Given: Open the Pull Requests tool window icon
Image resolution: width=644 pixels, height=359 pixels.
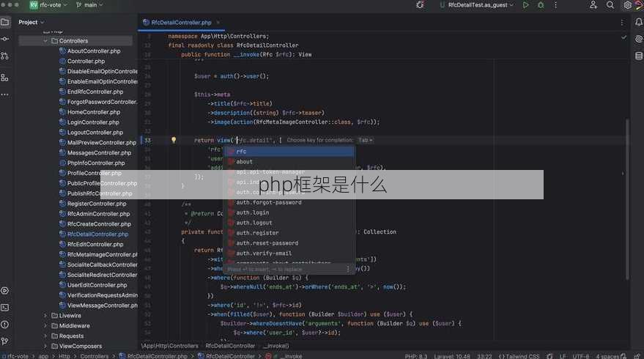Looking at the screenshot, I should [x=5, y=56].
